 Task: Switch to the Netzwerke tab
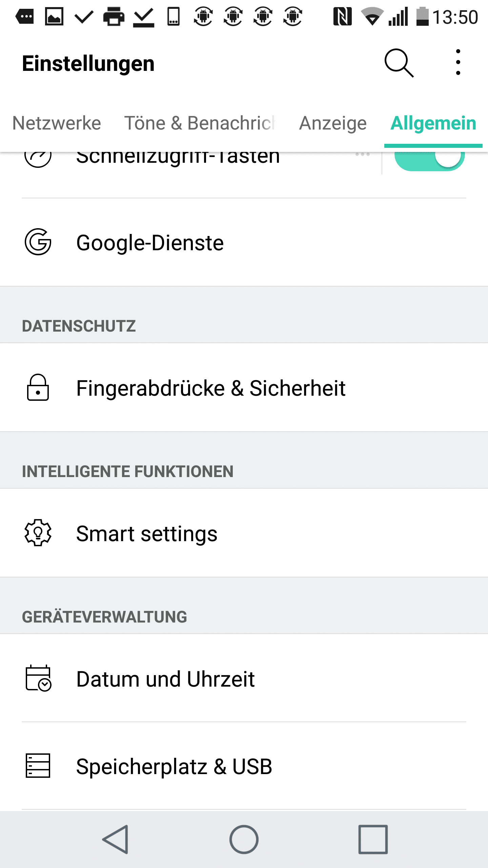(x=57, y=123)
